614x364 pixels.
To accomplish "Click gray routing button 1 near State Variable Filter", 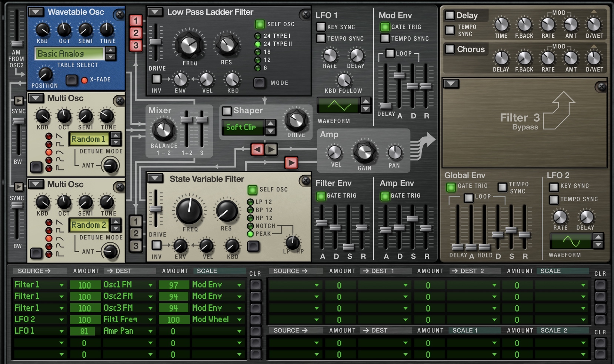I will click(x=136, y=221).
